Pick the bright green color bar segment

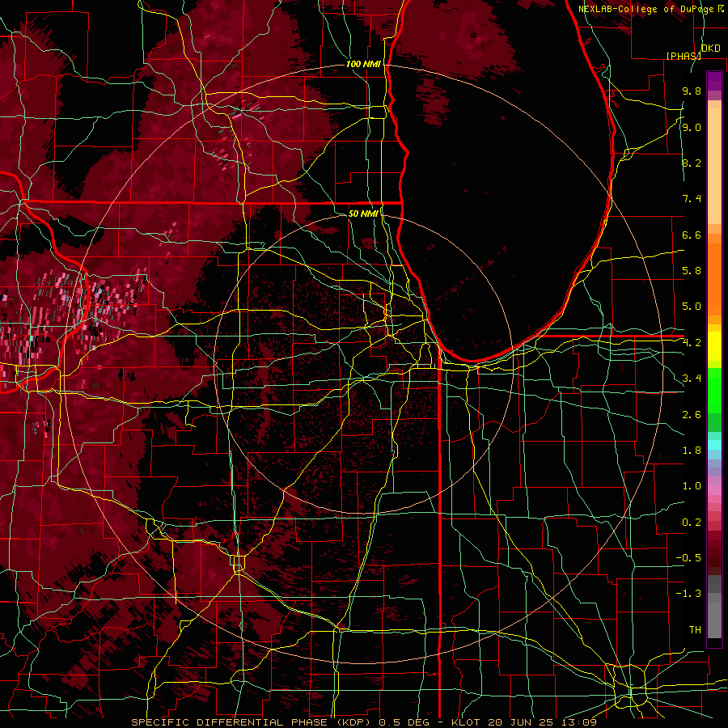[x=714, y=391]
